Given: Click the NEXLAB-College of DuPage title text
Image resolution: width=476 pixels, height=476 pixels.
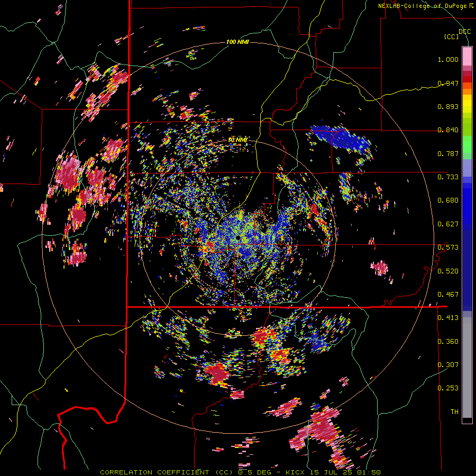Looking at the screenshot, I should pos(422,6).
